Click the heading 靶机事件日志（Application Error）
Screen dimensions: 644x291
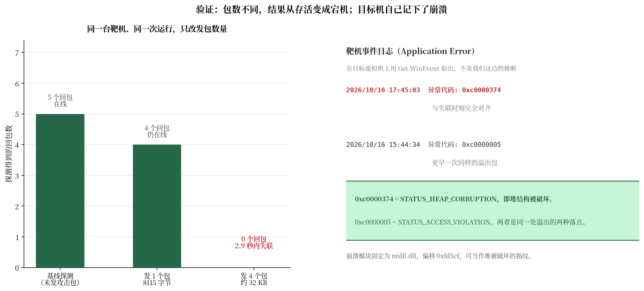[410, 51]
